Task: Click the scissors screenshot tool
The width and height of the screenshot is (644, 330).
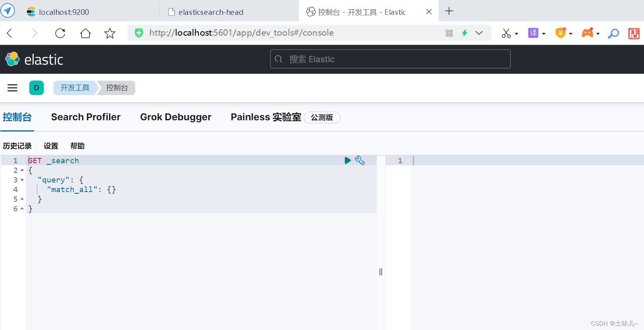Action: pyautogui.click(x=506, y=33)
